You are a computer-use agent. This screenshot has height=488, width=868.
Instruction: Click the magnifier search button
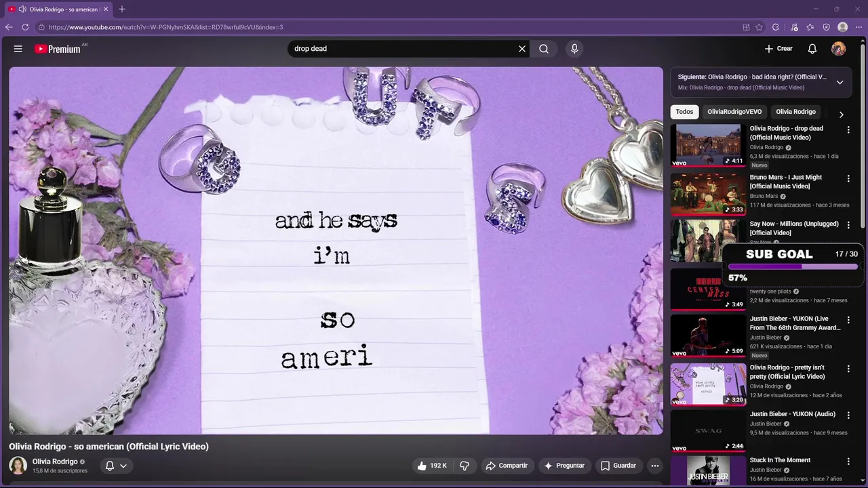(544, 49)
